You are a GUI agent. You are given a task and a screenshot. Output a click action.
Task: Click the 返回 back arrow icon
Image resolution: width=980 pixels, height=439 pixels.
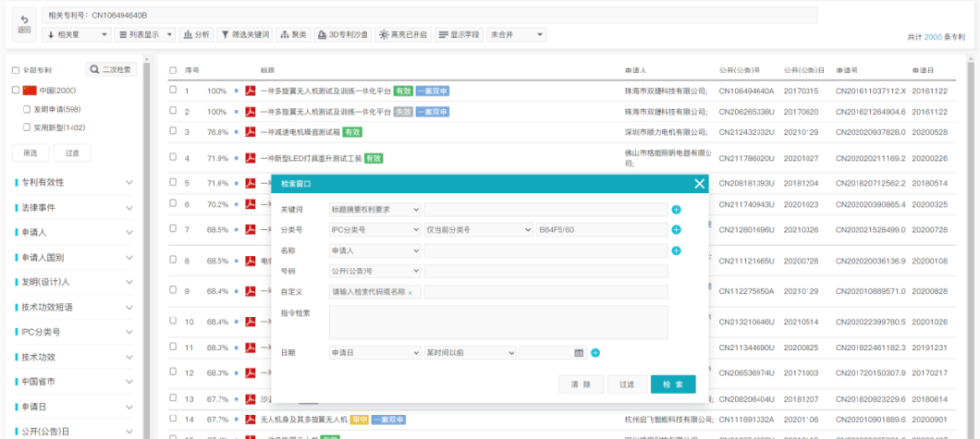(24, 19)
